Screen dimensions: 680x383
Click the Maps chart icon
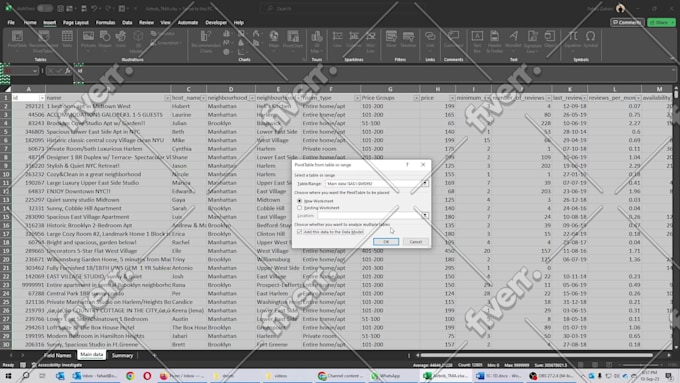click(274, 39)
